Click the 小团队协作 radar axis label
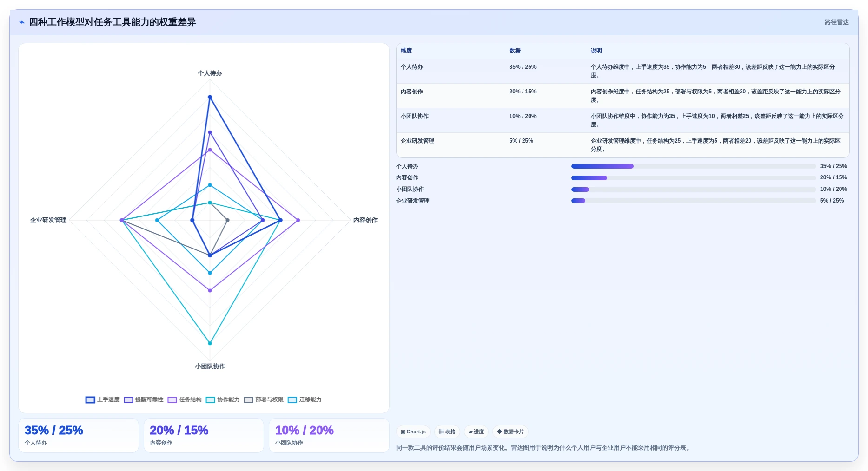 point(210,366)
